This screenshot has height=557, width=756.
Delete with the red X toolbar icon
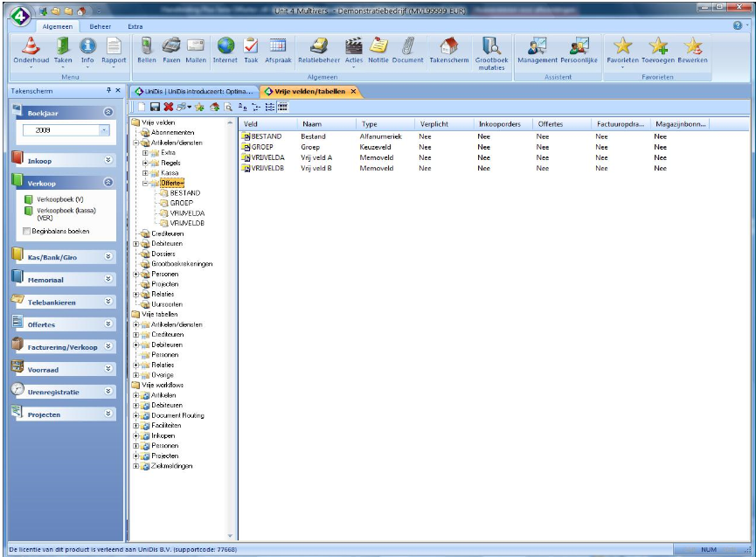pos(169,107)
